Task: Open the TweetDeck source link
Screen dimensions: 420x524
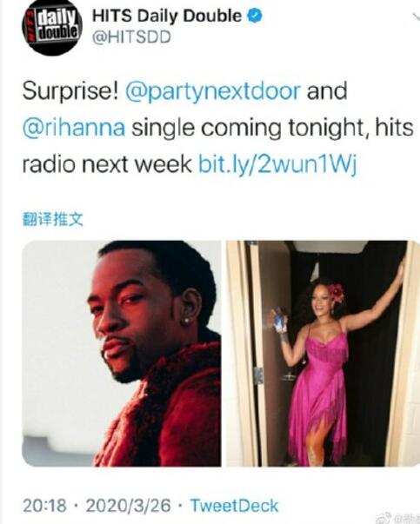Action: [x=234, y=505]
